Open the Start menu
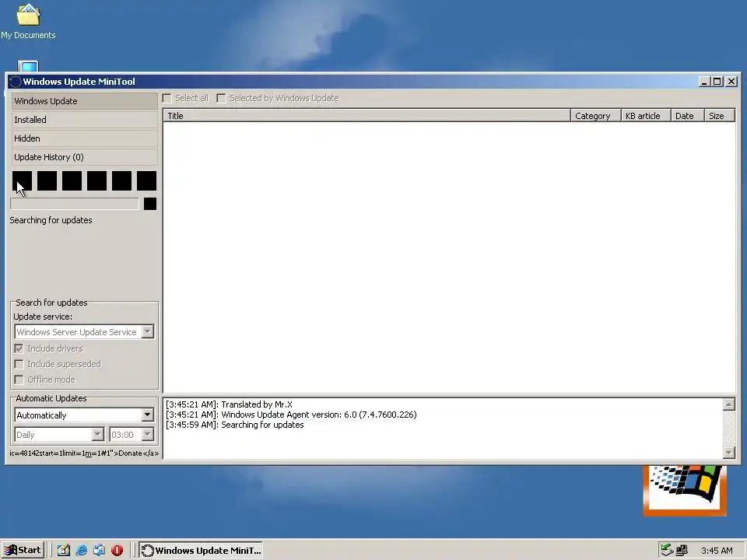Screen dimensions: 747x560 click(23, 550)
